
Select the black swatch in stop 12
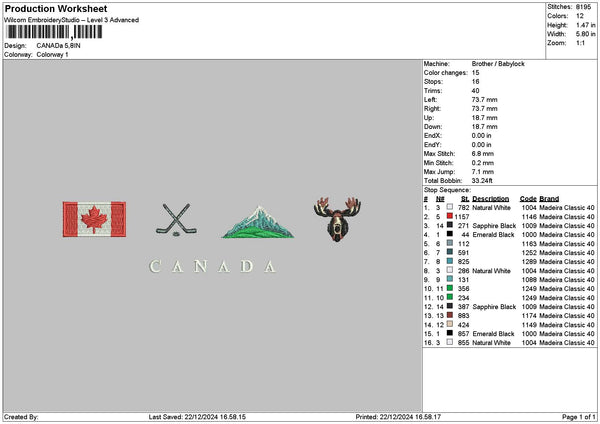click(450, 306)
